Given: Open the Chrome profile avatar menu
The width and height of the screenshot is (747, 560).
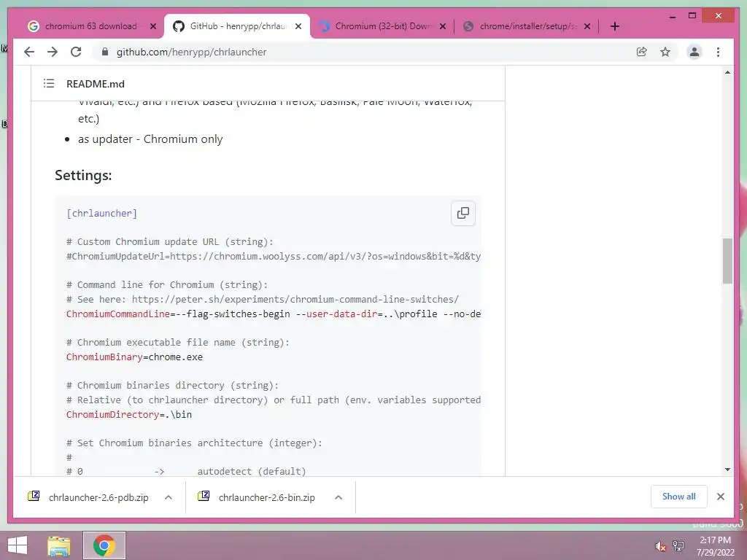Looking at the screenshot, I should (694, 52).
